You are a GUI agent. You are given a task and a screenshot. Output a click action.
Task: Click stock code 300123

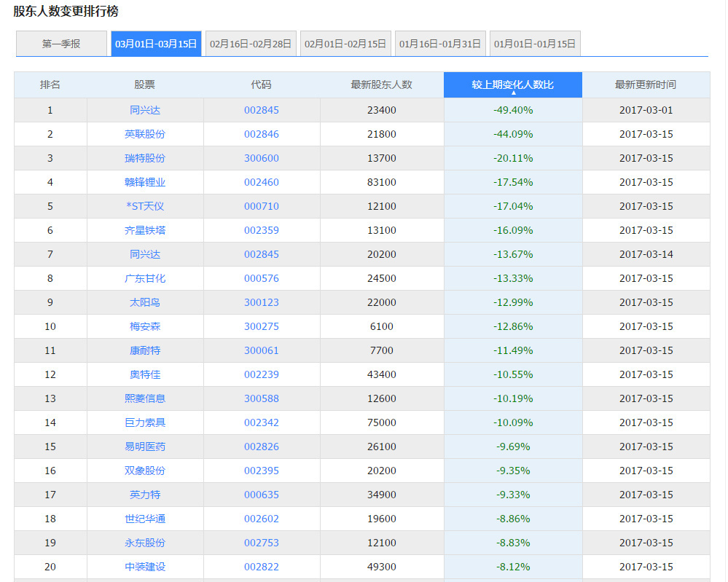[262, 302]
